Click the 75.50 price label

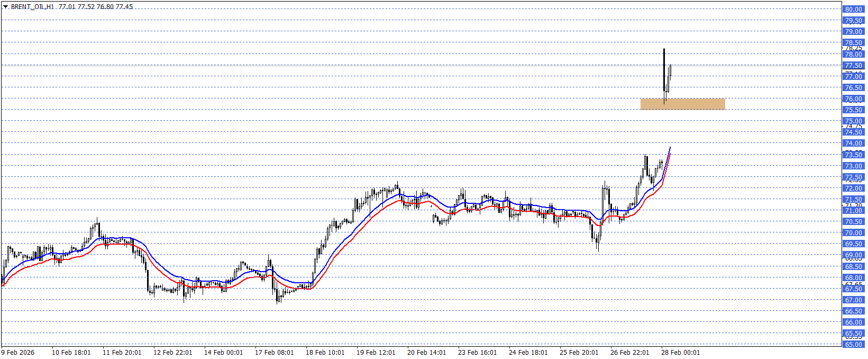[853, 110]
